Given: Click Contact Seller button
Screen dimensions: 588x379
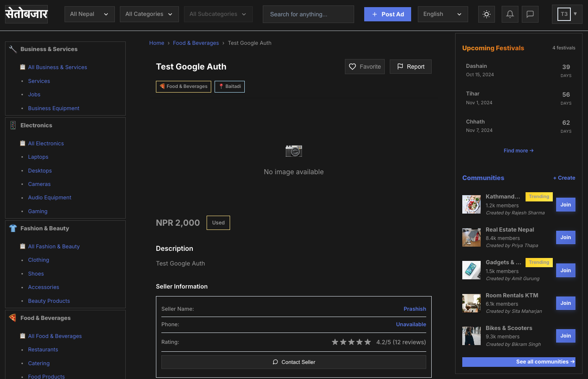Looking at the screenshot, I should (293, 362).
